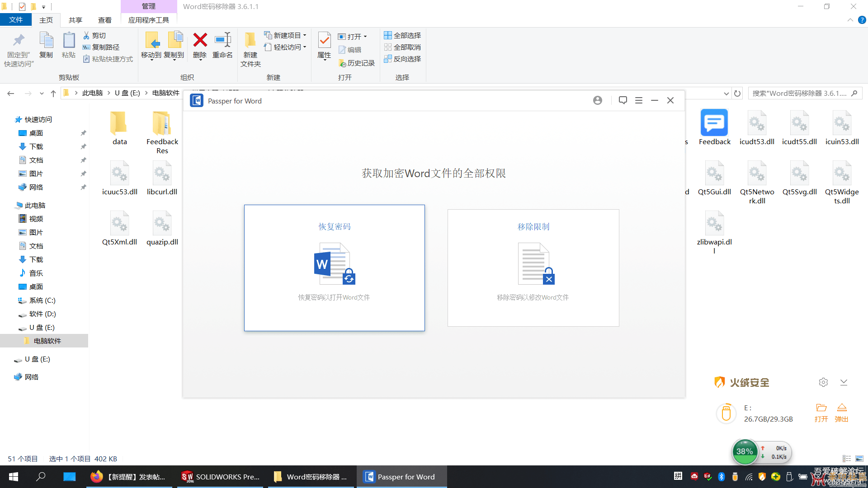Viewport: 868px width, 488px height.
Task: Select the Recover Password Word document icon
Action: (x=335, y=263)
